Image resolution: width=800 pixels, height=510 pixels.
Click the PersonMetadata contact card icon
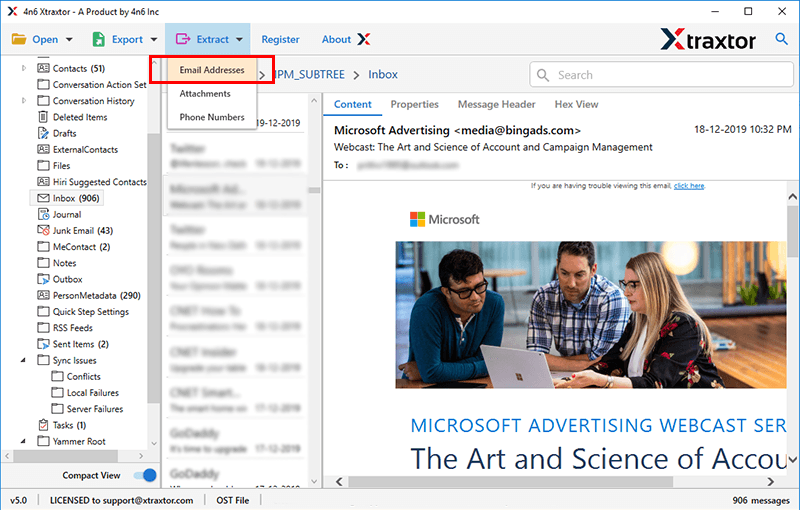[43, 295]
